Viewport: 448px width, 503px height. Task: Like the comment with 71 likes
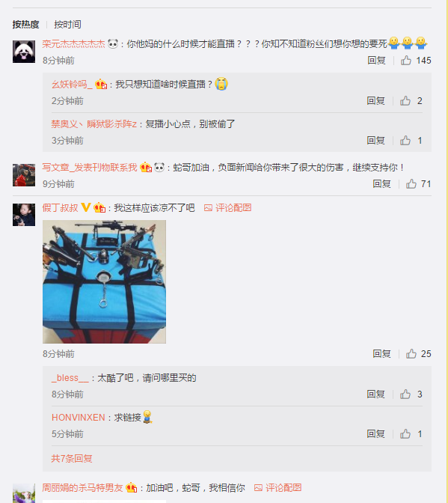click(411, 184)
